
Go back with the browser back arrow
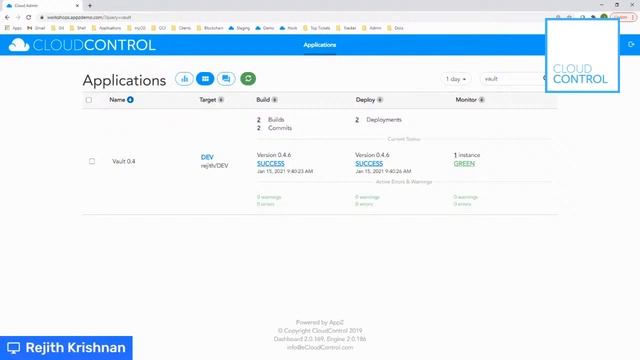[x=7, y=18]
